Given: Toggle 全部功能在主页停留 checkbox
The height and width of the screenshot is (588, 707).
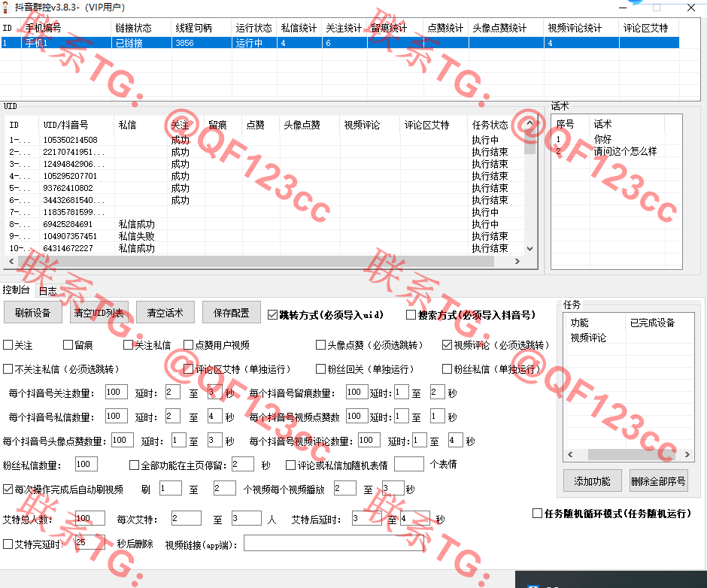Looking at the screenshot, I should point(134,465).
